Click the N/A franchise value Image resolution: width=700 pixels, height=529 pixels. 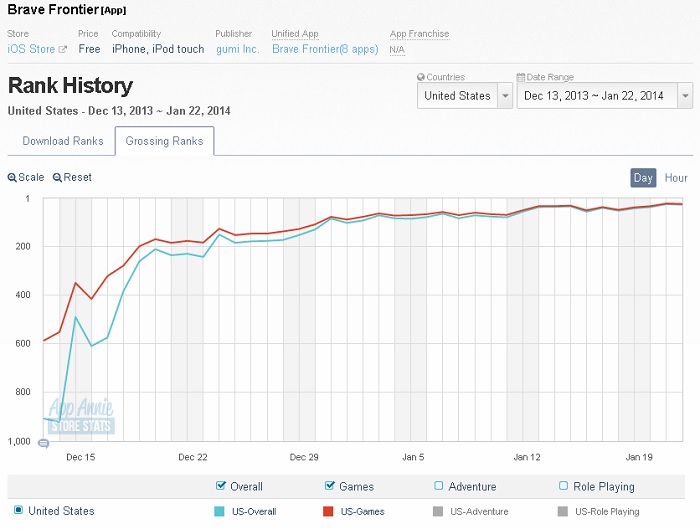coord(397,50)
